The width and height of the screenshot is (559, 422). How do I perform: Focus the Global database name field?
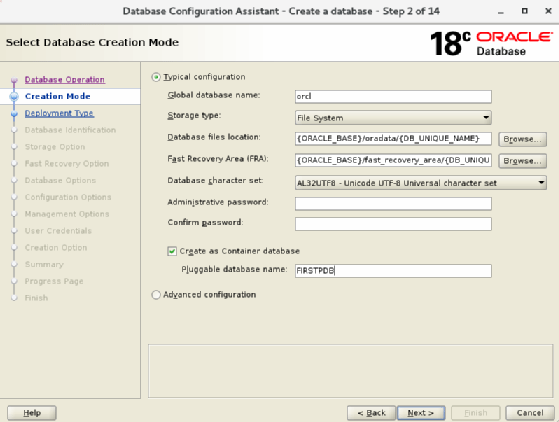pos(393,97)
